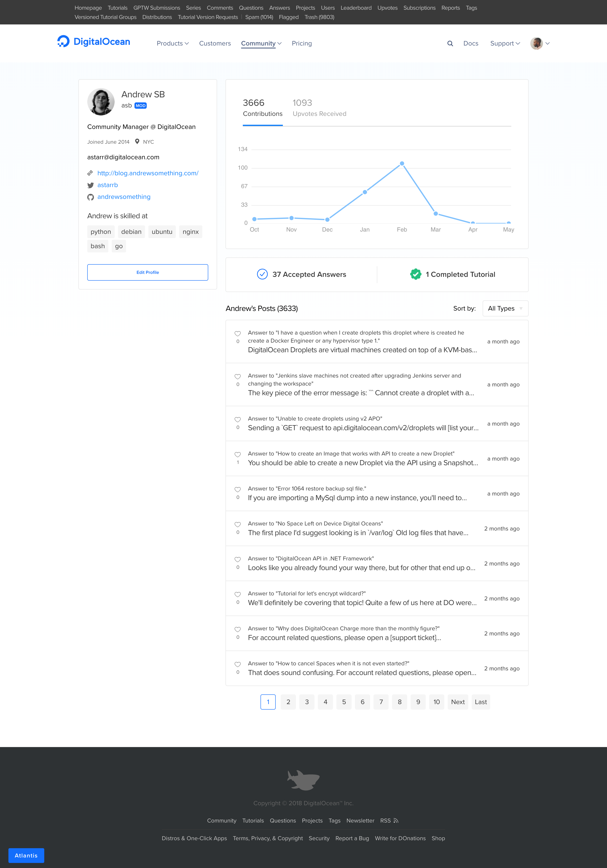607x868 pixels.
Task: Click the February data point on chart
Action: 402,164
